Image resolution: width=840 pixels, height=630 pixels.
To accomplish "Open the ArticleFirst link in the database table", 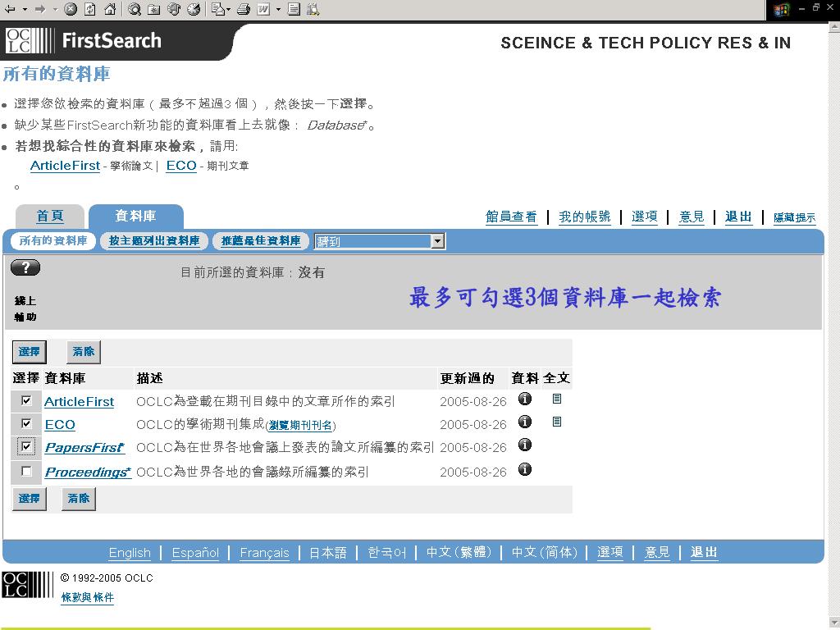I will coord(80,402).
